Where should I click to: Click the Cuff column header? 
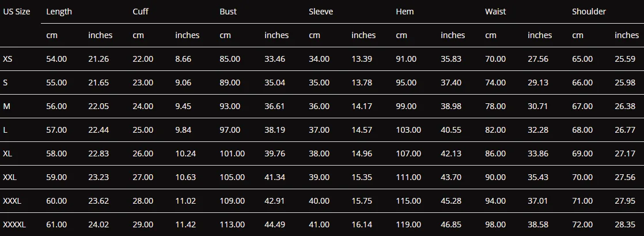coord(141,12)
